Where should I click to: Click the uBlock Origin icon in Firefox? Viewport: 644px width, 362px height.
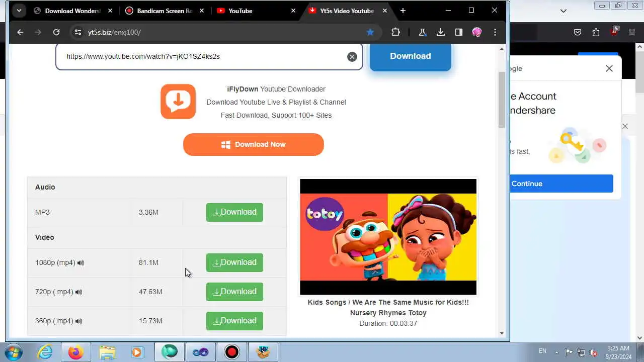click(614, 31)
